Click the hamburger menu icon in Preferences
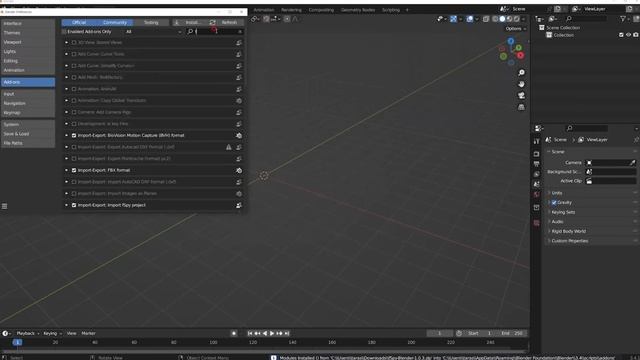This screenshot has height=360, width=640. pyautogui.click(x=4, y=206)
